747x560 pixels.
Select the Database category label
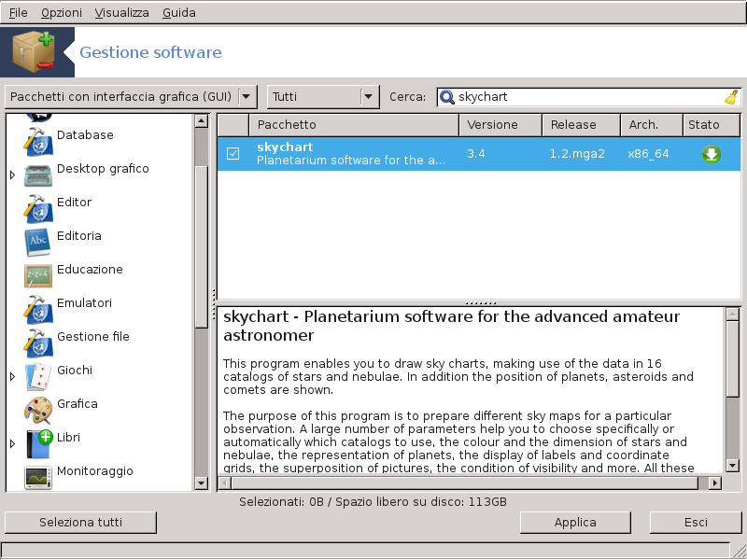pyautogui.click(x=85, y=135)
